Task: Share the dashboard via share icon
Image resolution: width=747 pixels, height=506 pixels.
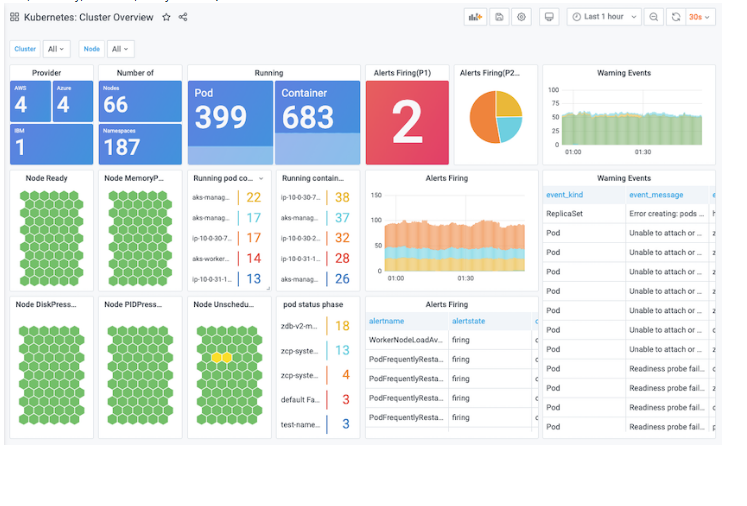Action: (183, 17)
